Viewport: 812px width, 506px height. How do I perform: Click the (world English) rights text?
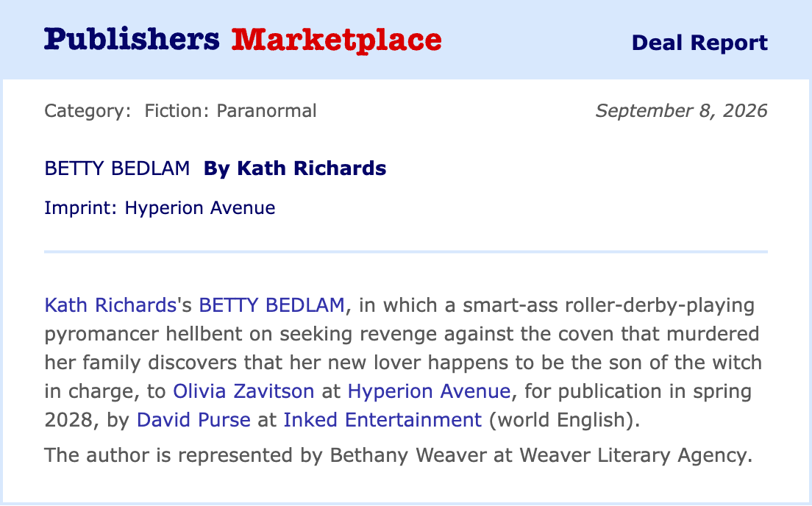click(x=564, y=419)
